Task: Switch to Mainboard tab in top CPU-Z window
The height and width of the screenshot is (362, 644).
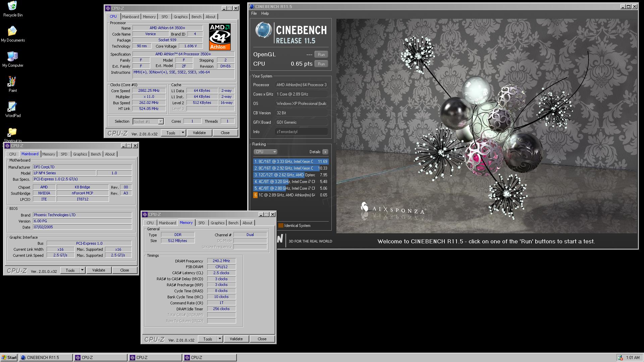Action: click(130, 17)
